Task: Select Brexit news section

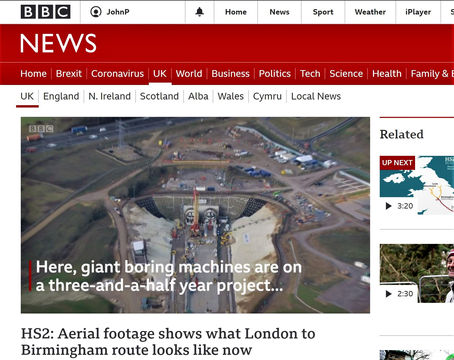Action: click(x=69, y=74)
